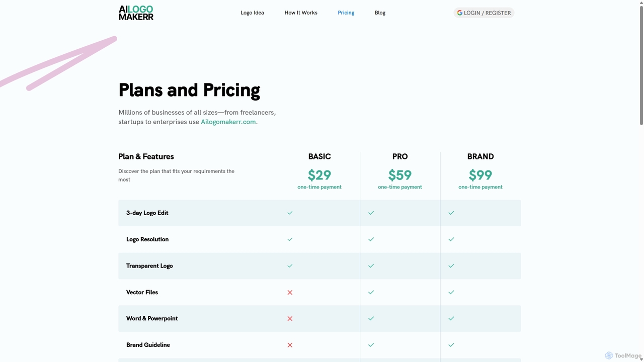The width and height of the screenshot is (644, 362).
Task: Open the Logo Idea menu item
Action: point(252,13)
